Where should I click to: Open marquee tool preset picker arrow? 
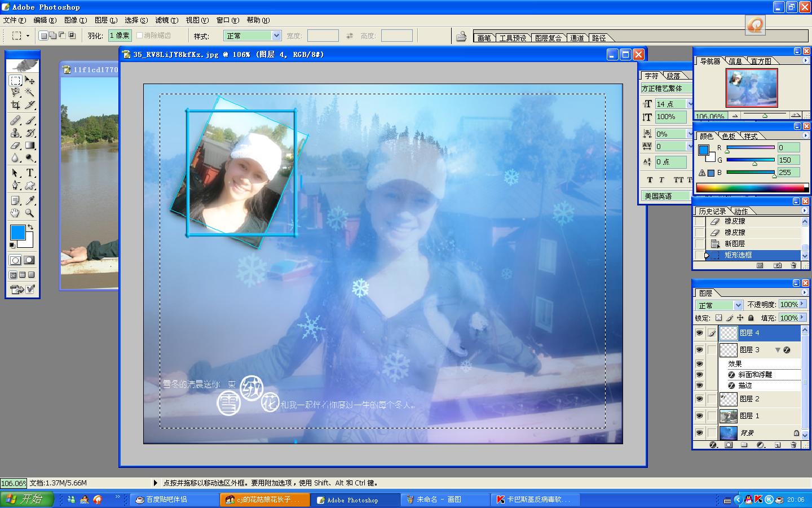pos(28,36)
